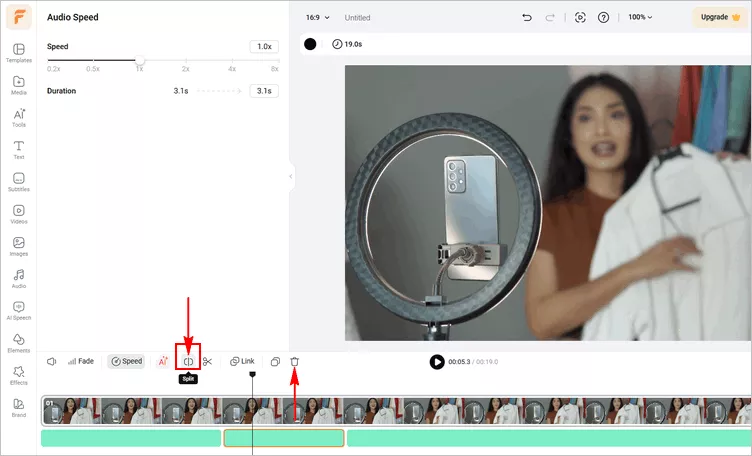Open the 100% zoom dropdown
Screen dimensions: 752x456
point(640,17)
